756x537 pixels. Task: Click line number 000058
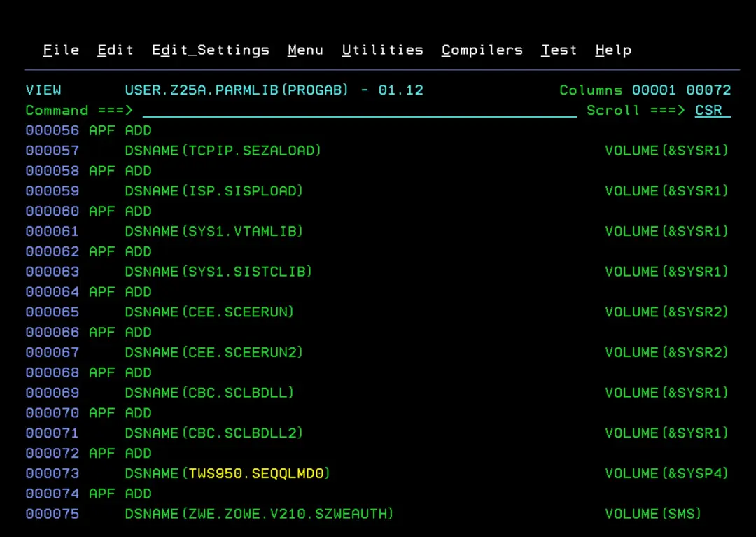[52, 171]
